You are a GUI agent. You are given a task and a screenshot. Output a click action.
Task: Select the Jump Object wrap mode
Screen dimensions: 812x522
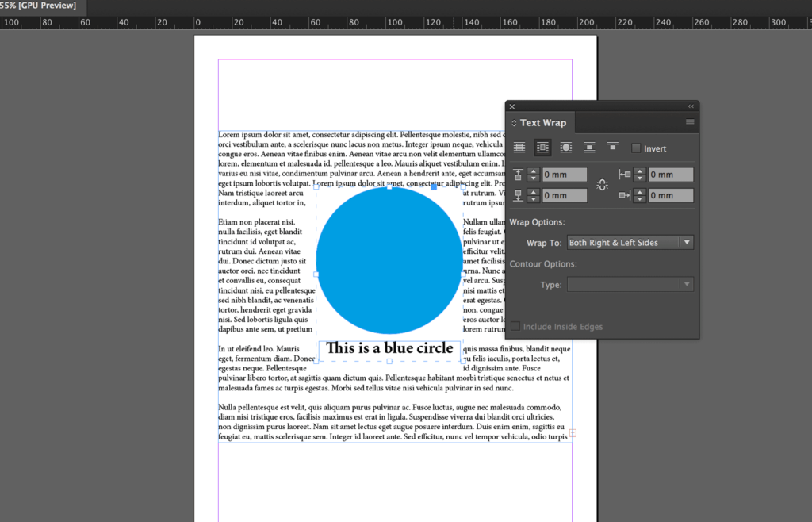point(590,147)
